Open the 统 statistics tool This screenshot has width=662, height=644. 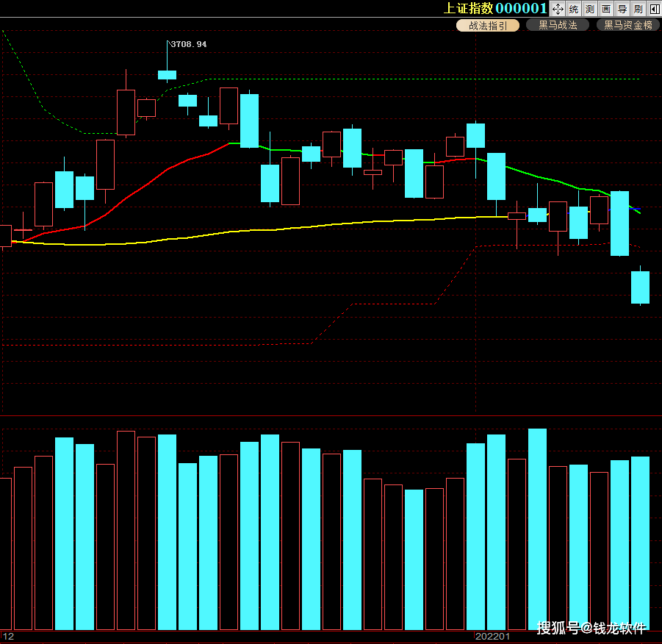pos(574,9)
